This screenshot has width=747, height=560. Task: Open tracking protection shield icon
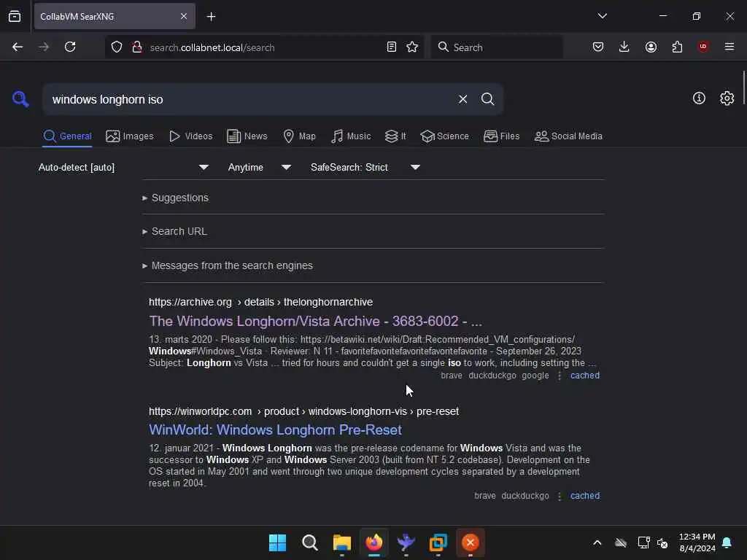[x=117, y=47]
